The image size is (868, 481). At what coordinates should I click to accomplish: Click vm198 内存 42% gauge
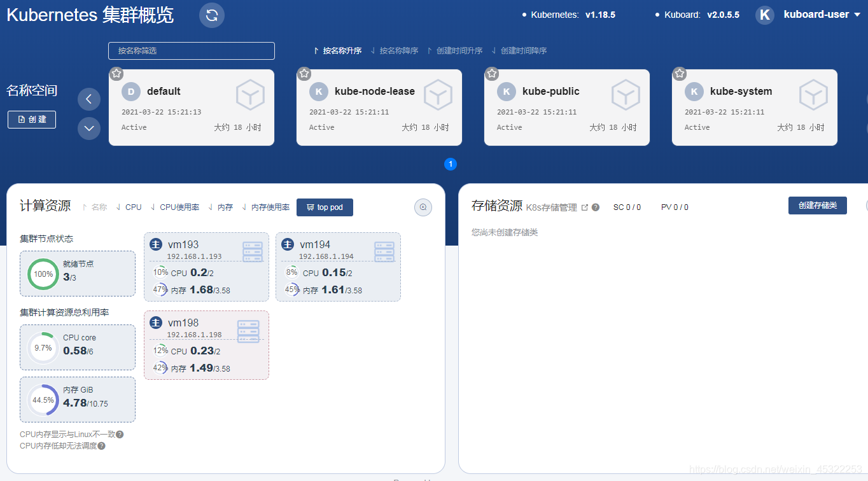pyautogui.click(x=160, y=368)
